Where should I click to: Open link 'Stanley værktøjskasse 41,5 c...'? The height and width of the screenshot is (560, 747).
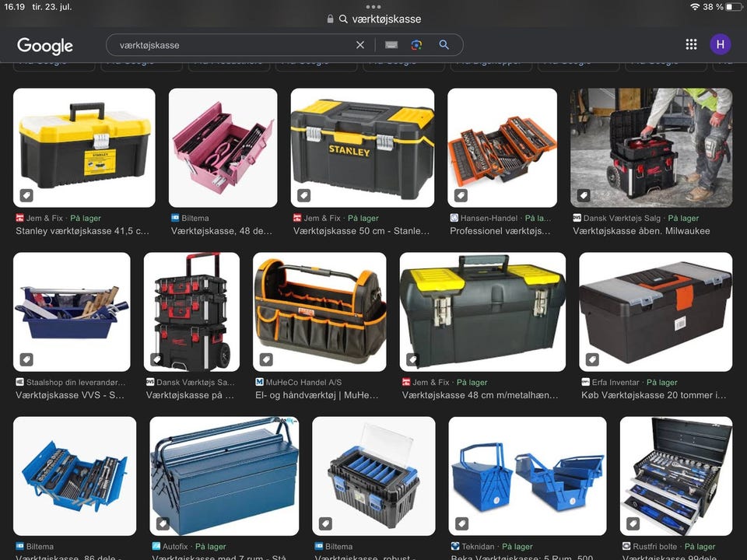click(82, 231)
